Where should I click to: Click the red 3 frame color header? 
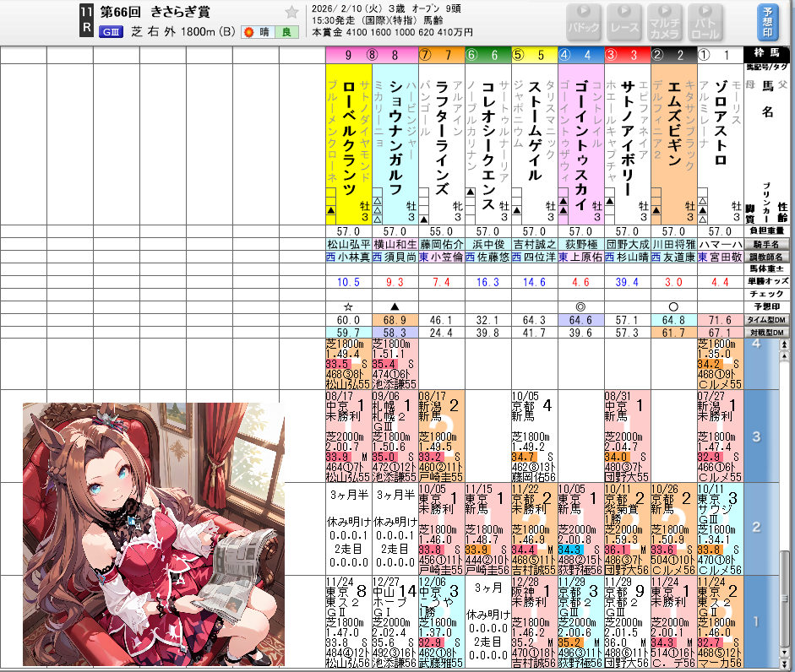coord(626,56)
